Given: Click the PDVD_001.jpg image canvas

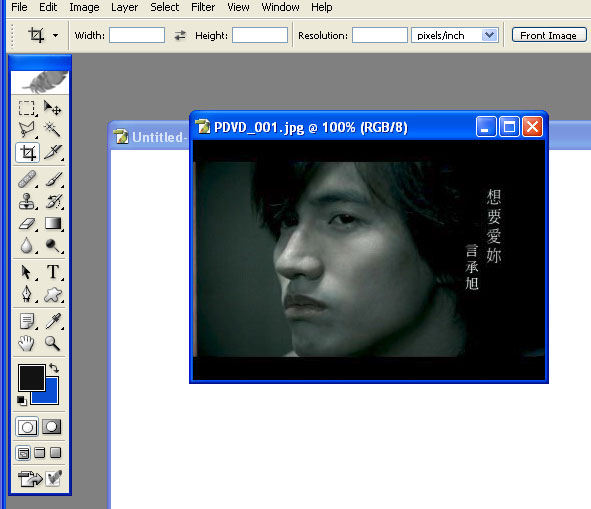Looking at the screenshot, I should pyautogui.click(x=369, y=260).
